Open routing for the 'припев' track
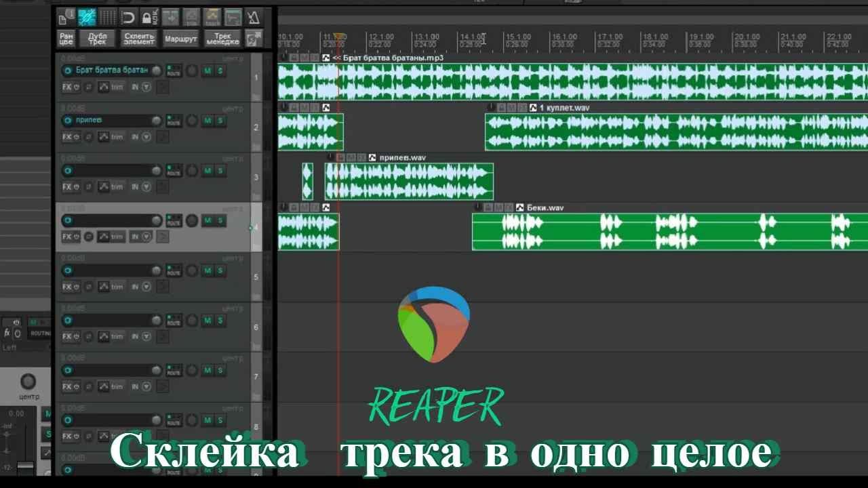The image size is (868, 488). click(174, 121)
